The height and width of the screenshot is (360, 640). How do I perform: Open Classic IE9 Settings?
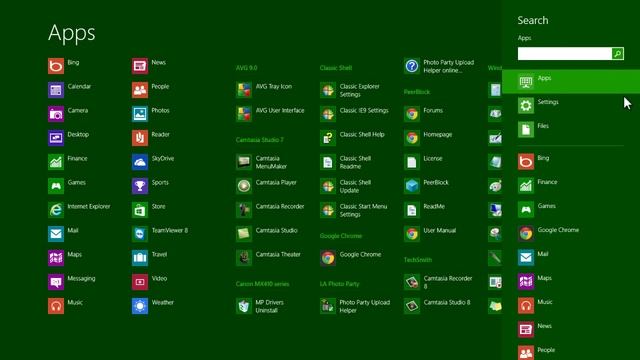point(354,114)
